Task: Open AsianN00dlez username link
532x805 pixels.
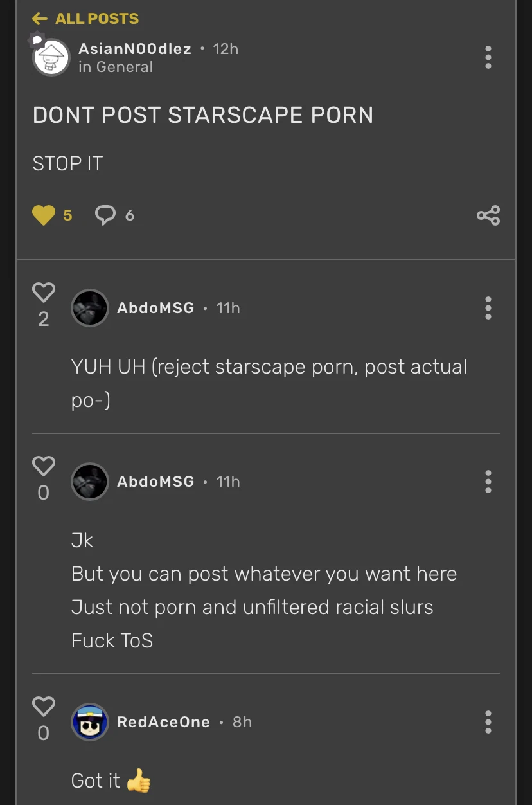Action: tap(135, 49)
